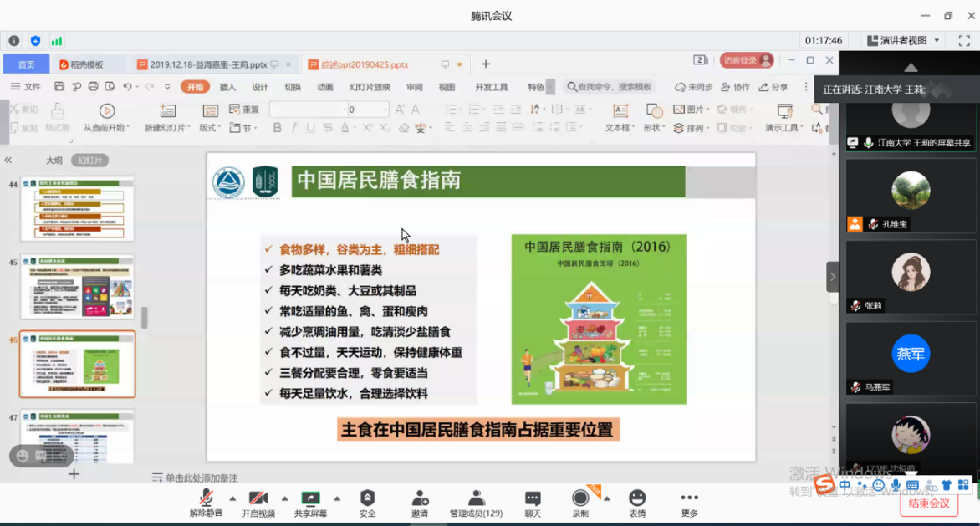Switch to the 插入 ribbon tab

(x=227, y=87)
